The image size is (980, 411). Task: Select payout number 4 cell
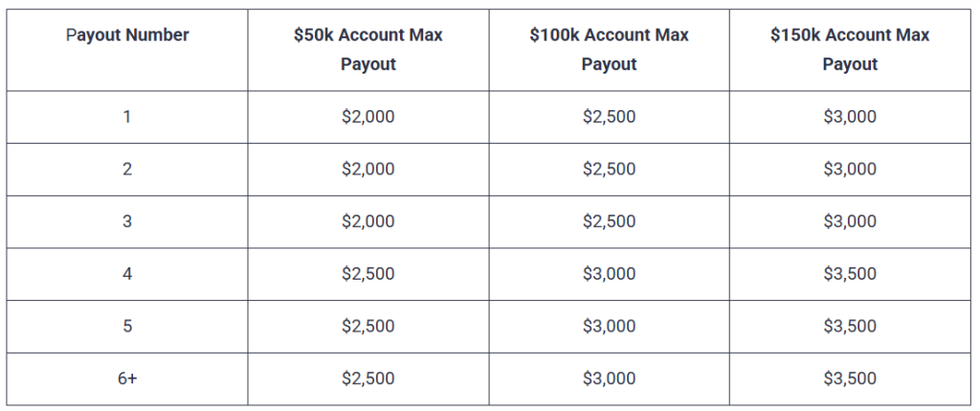pos(127,274)
